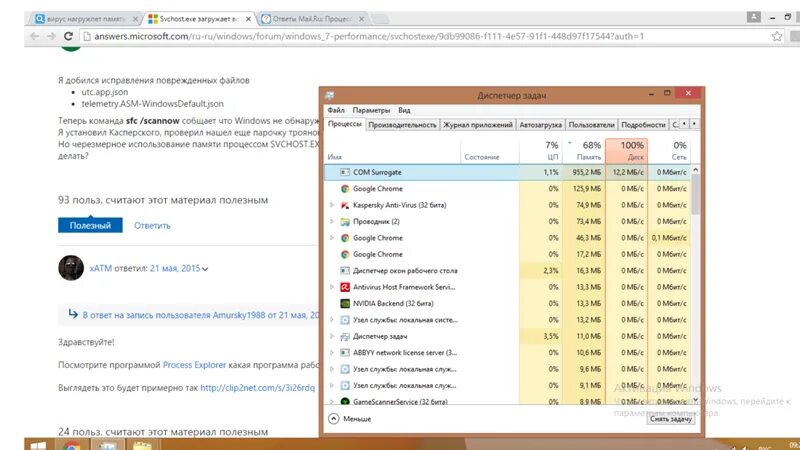This screenshot has height=450, width=800.
Task: Select the COM Surrogate process icon
Action: click(345, 172)
